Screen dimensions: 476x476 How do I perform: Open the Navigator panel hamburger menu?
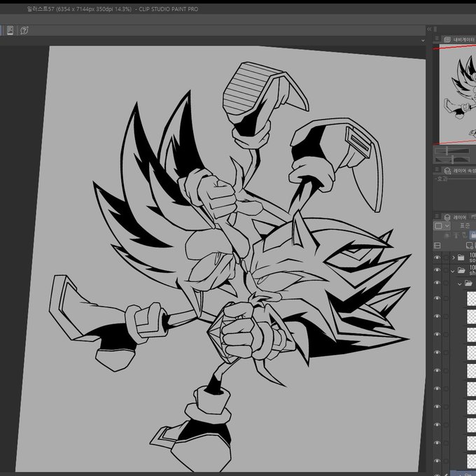(x=437, y=38)
